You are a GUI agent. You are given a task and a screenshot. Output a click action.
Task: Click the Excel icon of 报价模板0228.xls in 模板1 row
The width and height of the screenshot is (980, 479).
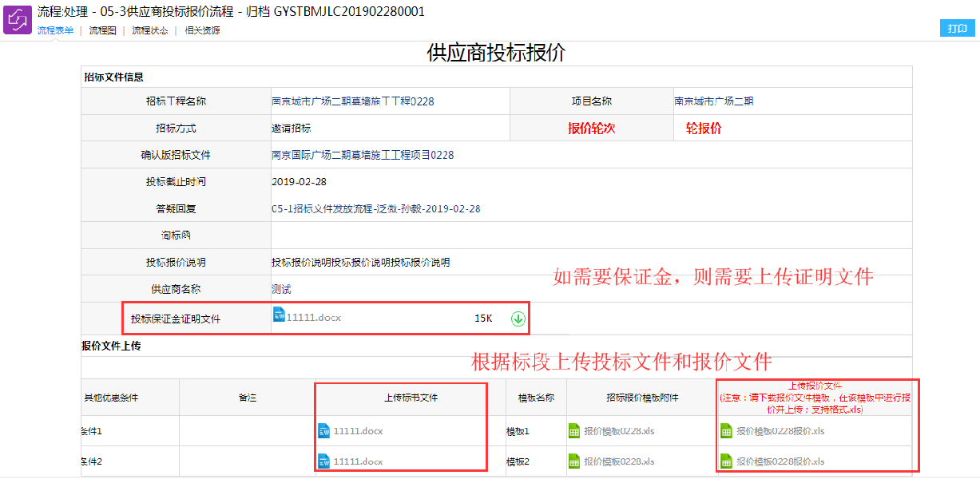pyautogui.click(x=574, y=431)
